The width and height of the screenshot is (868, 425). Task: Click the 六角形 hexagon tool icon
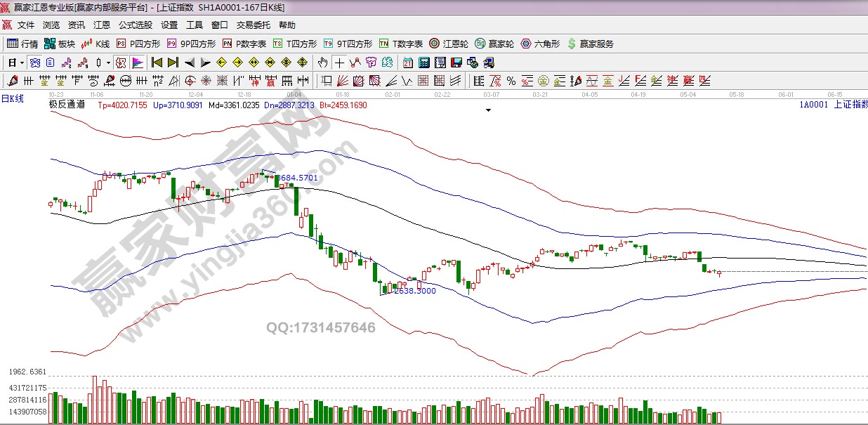pos(540,44)
